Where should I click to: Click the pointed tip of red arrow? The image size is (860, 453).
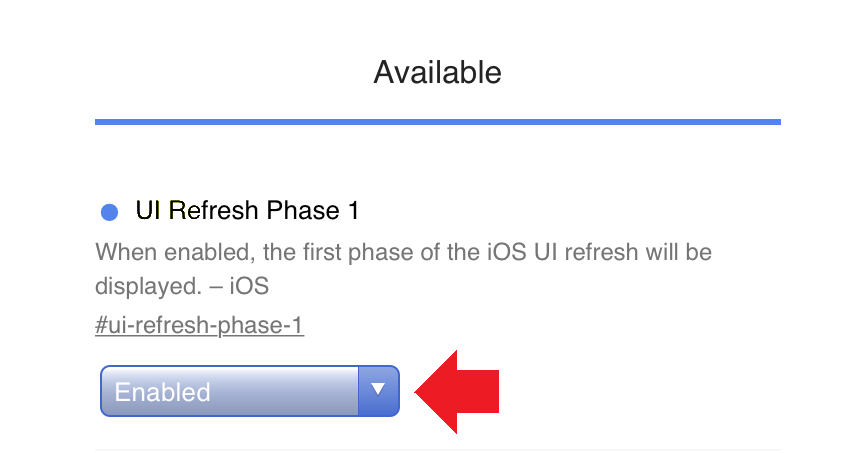[420, 391]
